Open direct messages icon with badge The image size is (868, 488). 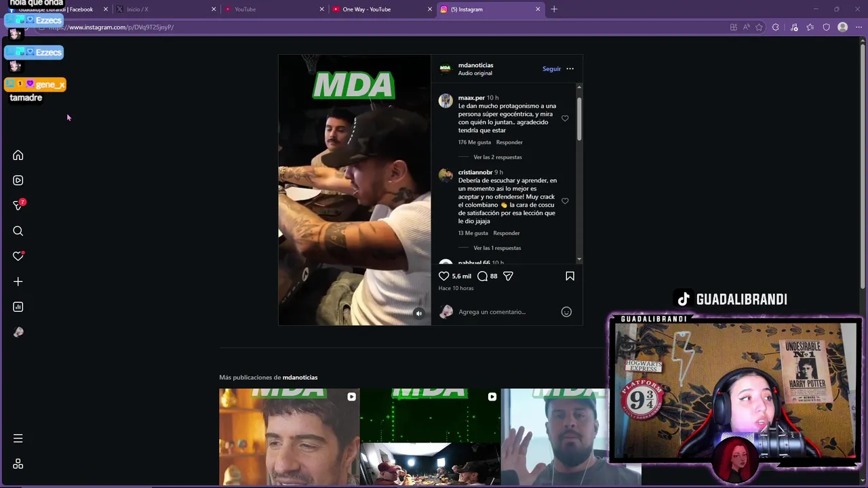(18, 205)
